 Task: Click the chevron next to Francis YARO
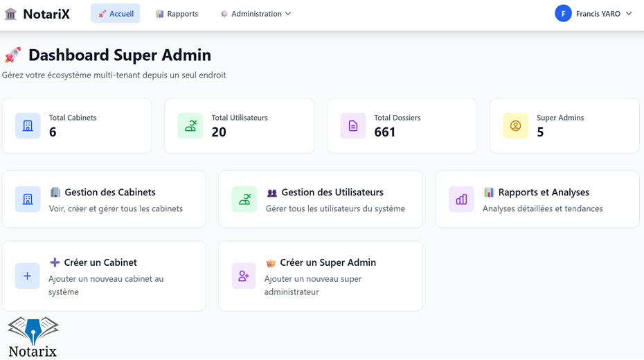click(629, 14)
